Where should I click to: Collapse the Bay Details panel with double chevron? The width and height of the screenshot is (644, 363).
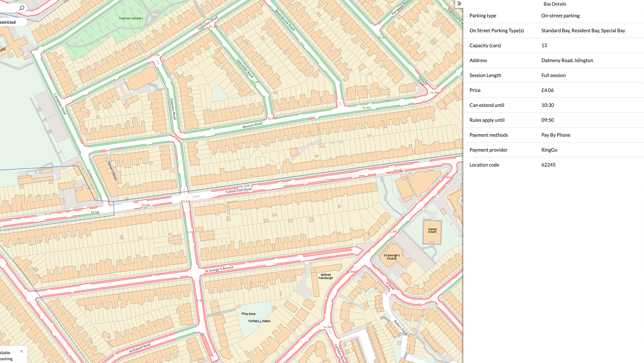(x=459, y=4)
